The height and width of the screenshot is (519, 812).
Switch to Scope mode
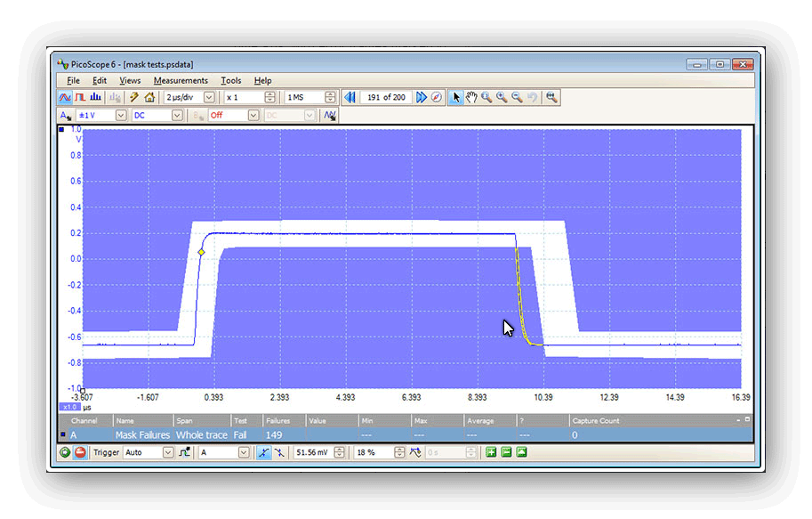coord(64,97)
